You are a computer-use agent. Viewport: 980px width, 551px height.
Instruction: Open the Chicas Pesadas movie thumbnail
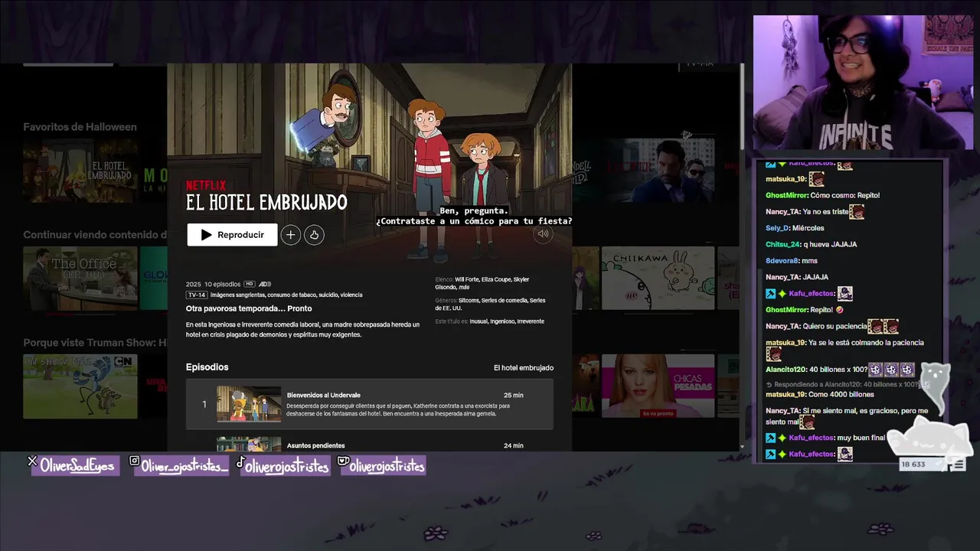tap(658, 386)
